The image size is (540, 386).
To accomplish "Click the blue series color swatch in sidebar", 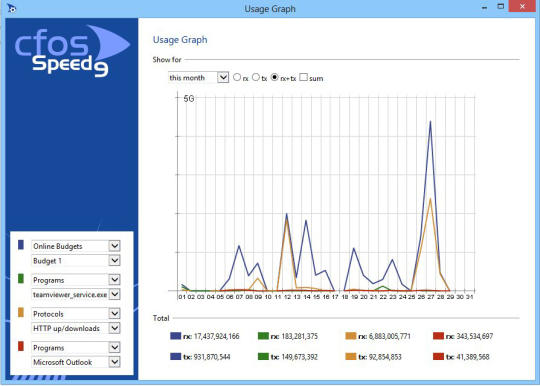I will point(21,245).
